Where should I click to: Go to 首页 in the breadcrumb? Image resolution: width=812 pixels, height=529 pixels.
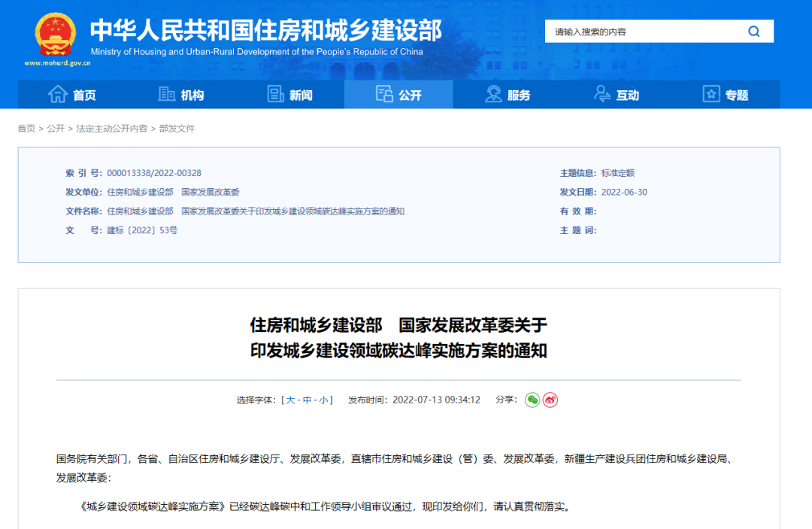click(x=26, y=129)
